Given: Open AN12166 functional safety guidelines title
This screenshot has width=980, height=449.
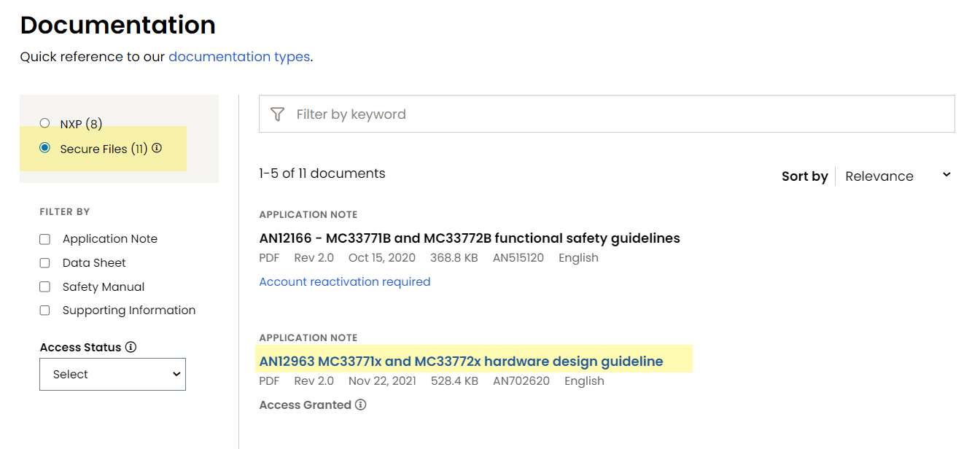Looking at the screenshot, I should coord(470,238).
